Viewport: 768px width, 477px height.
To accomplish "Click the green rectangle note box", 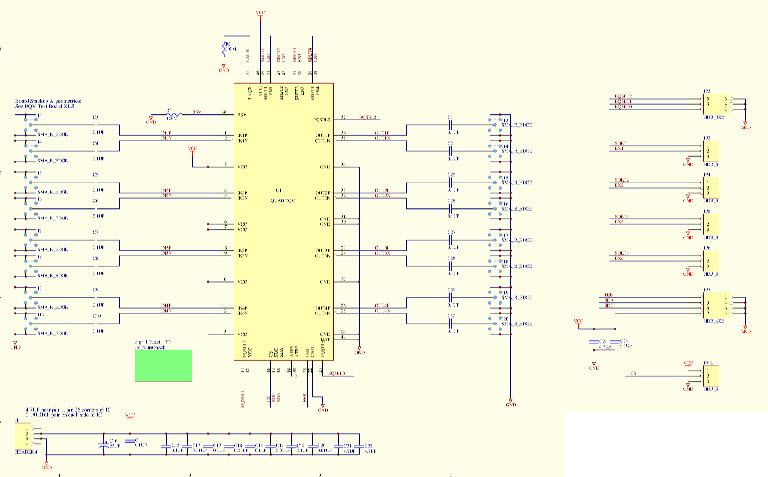I will coord(162,365).
